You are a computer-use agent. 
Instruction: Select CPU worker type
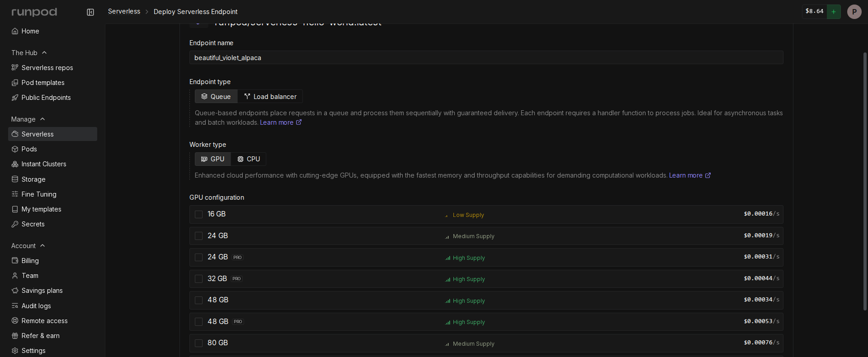249,159
